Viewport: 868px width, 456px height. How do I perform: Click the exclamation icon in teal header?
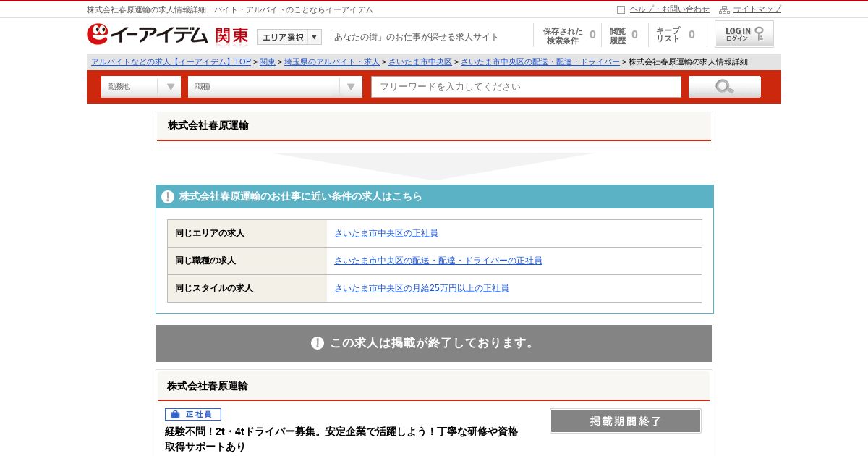point(168,197)
